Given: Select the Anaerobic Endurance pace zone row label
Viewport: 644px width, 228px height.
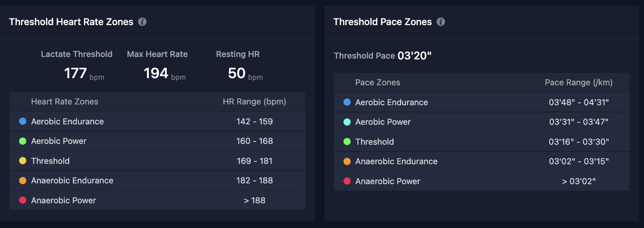Looking at the screenshot, I should pyautogui.click(x=396, y=161).
